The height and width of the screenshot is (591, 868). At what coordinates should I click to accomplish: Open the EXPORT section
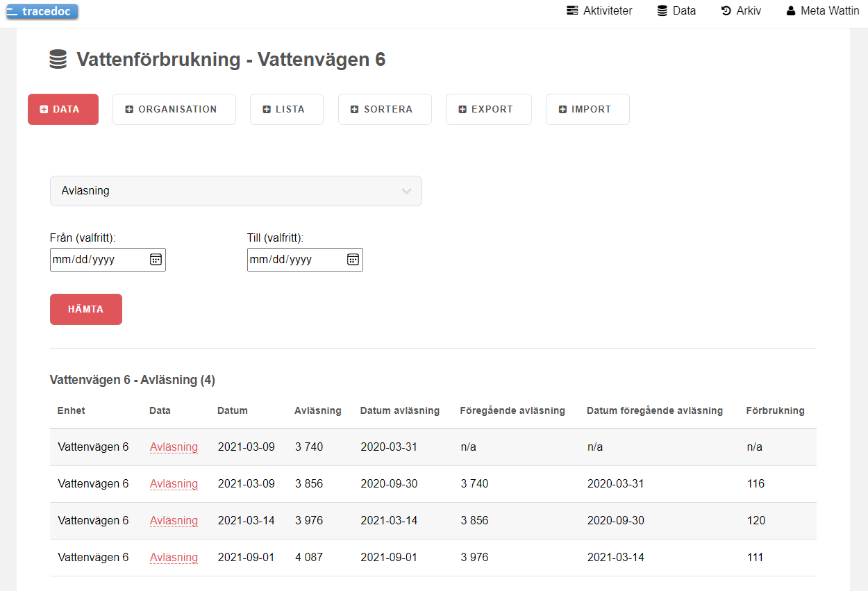click(x=489, y=110)
